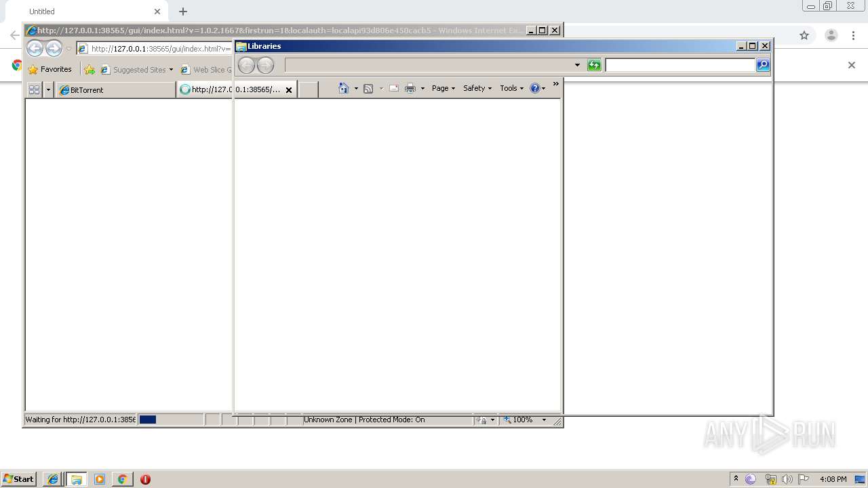Bookmark this page with Chrome star
868x488 pixels.
[x=804, y=35]
